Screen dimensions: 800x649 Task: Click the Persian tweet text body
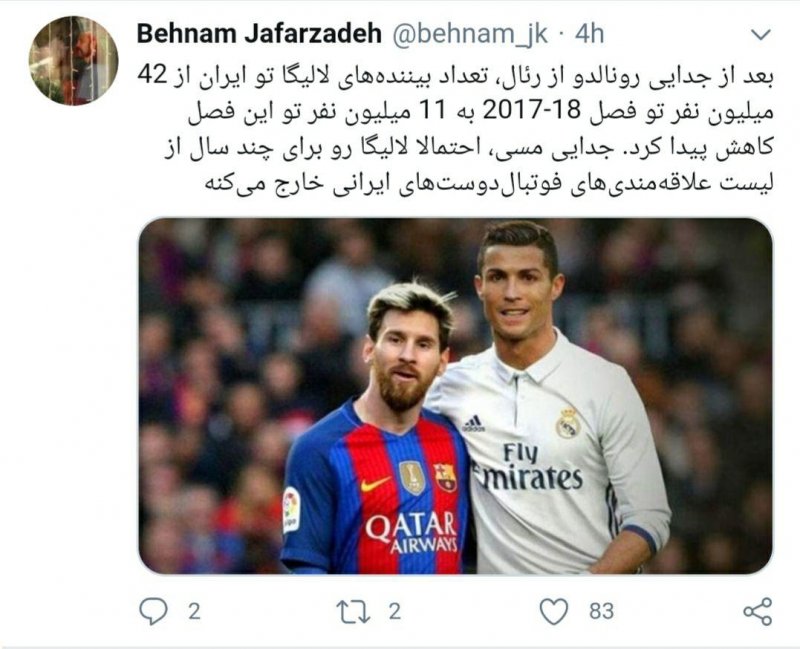point(455,129)
